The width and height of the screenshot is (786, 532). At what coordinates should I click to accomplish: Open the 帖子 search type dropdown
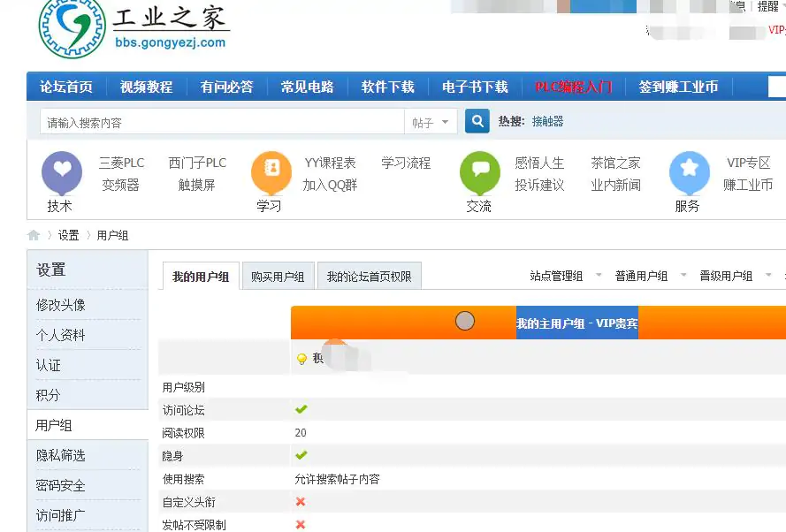[x=431, y=122]
